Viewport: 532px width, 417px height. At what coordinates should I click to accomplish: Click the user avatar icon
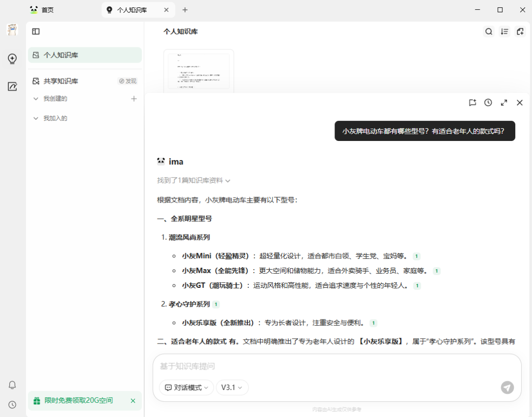(12, 30)
